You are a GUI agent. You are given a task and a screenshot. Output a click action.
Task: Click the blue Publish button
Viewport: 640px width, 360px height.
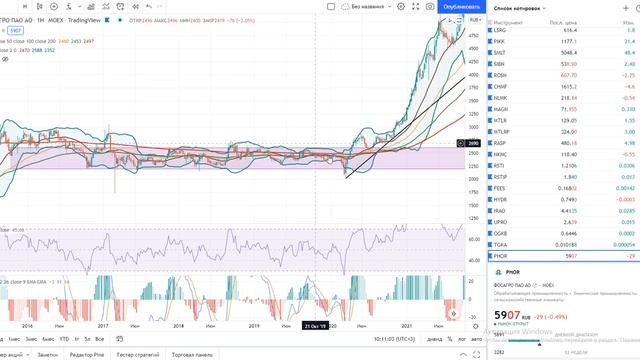click(462, 7)
